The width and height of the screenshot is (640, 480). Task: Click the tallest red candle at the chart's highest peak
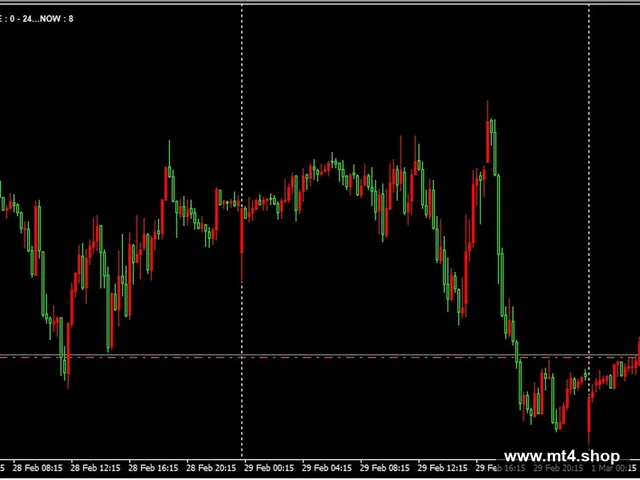pyautogui.click(x=488, y=132)
